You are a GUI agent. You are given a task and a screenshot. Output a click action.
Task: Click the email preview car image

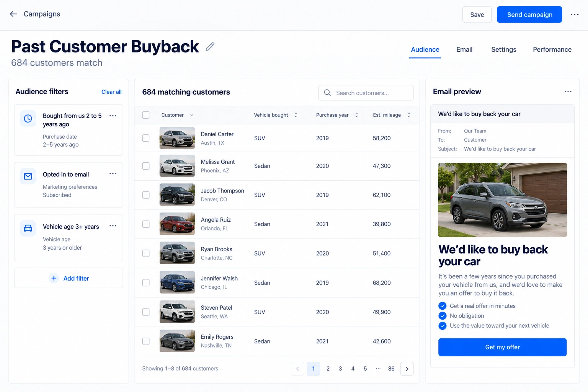(x=502, y=200)
